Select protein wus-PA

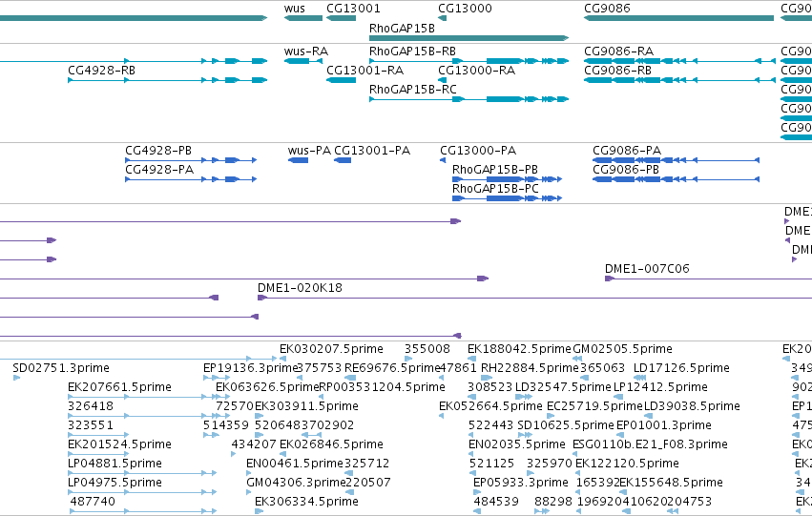pos(298,160)
